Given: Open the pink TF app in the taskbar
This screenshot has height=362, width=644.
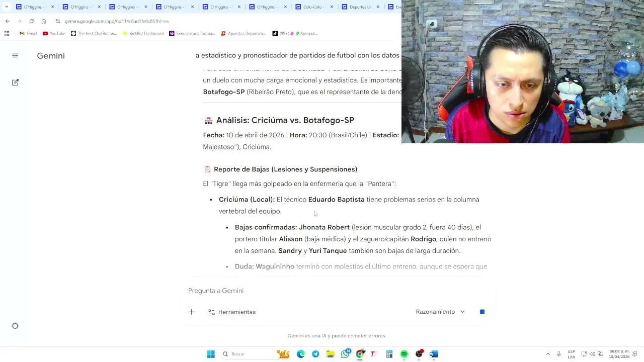Looking at the screenshot, I should (374, 354).
